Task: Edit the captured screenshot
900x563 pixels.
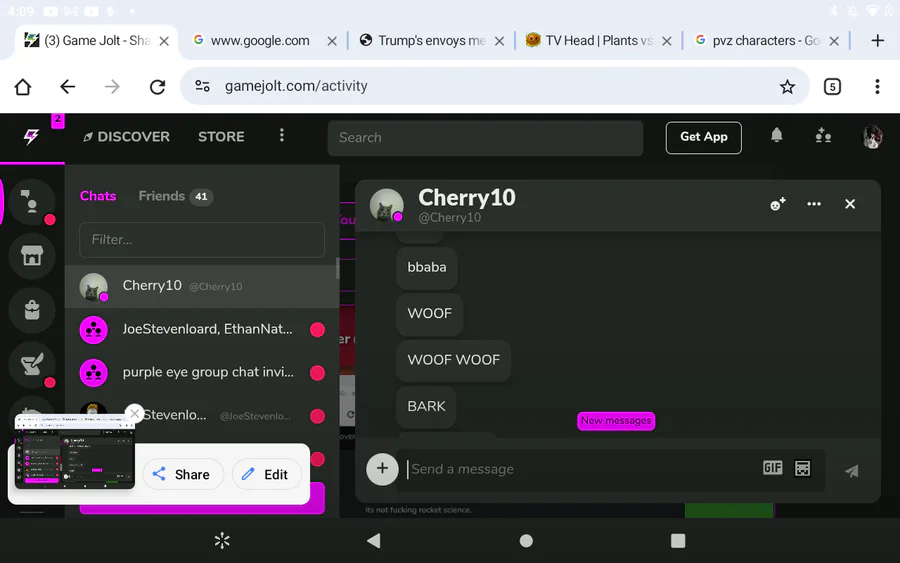Action: [266, 474]
